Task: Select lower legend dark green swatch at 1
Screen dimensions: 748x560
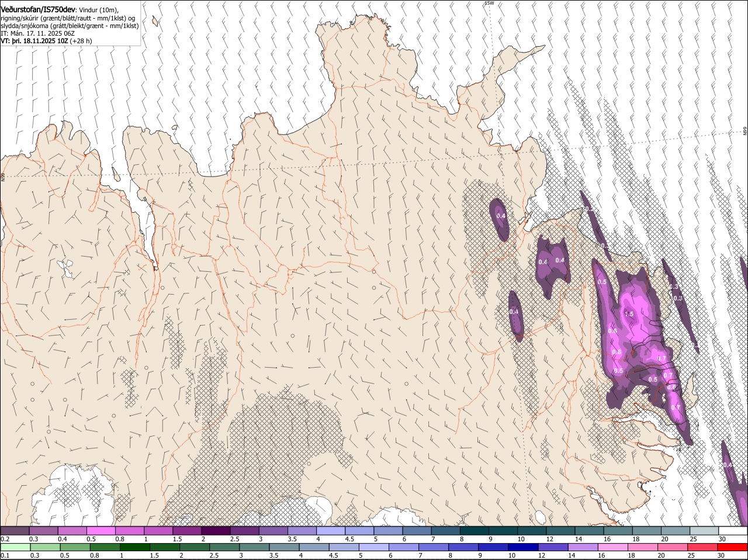Action: pos(134,547)
